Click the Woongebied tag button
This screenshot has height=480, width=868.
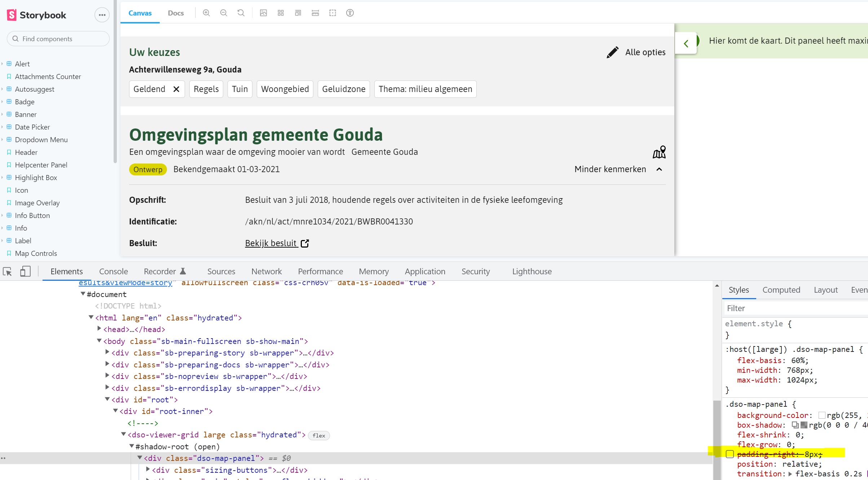285,89
